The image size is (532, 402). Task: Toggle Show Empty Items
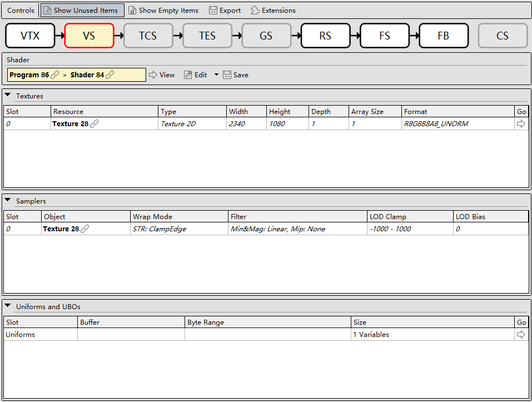coord(163,11)
